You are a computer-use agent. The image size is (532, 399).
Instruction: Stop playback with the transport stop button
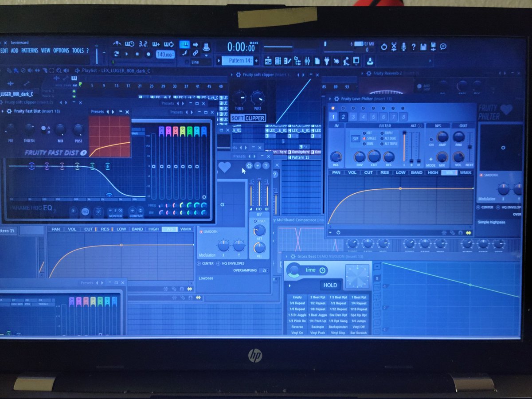click(137, 54)
